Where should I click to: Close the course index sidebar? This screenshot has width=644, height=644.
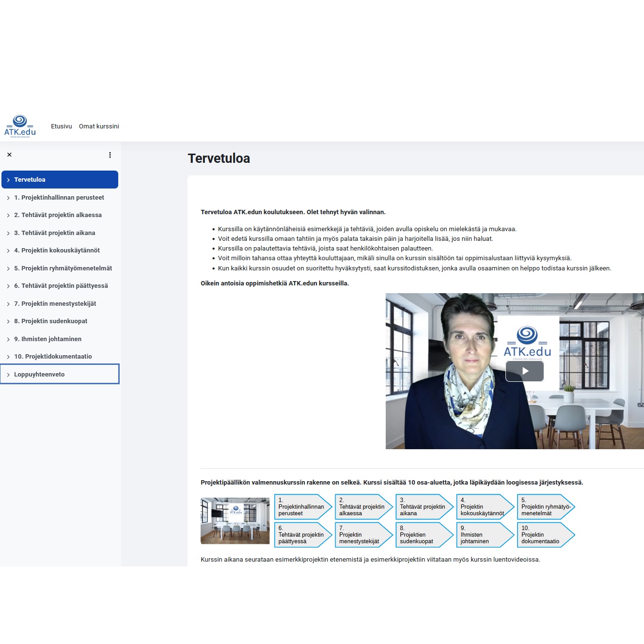pyautogui.click(x=9, y=155)
